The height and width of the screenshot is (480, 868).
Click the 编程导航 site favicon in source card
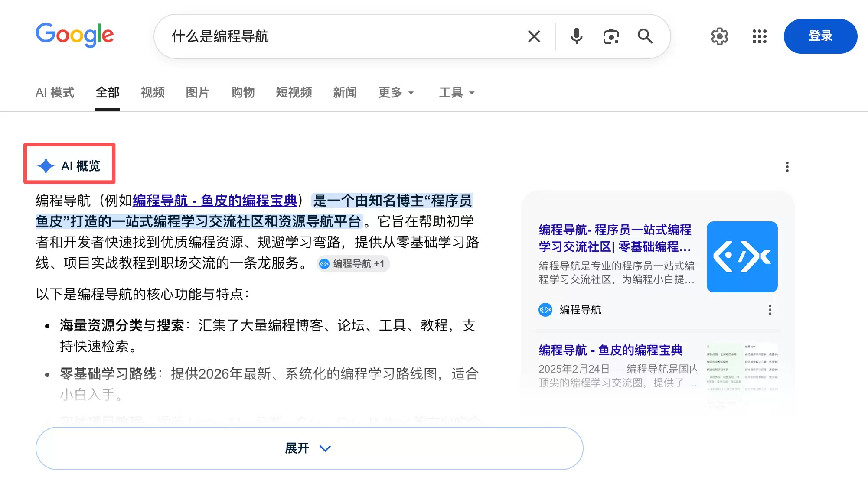point(545,310)
